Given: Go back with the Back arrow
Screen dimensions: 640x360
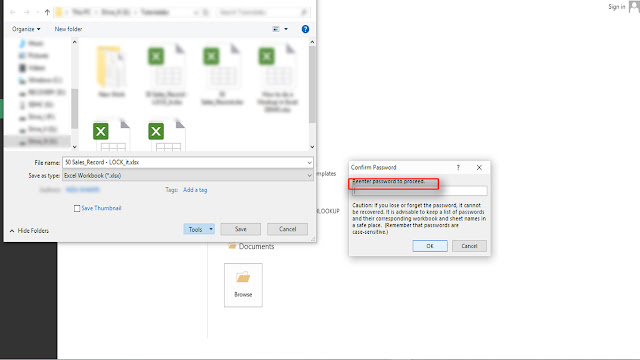Looking at the screenshot, I should (13, 12).
